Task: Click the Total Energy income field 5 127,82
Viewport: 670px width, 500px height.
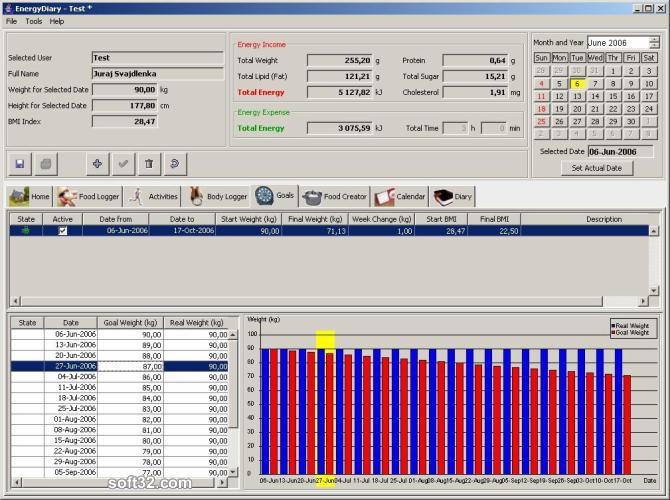Action: coord(340,92)
